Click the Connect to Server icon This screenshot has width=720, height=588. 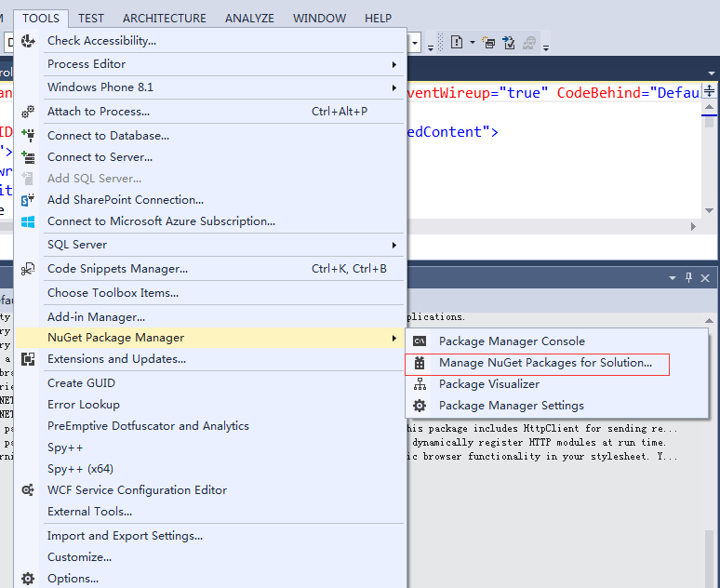pos(28,157)
